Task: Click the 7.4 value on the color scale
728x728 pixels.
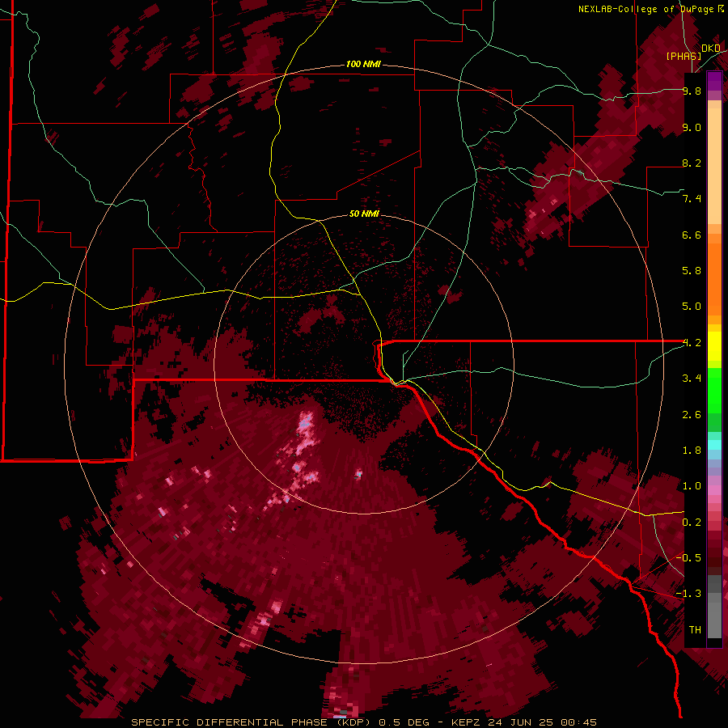Action: pos(692,199)
